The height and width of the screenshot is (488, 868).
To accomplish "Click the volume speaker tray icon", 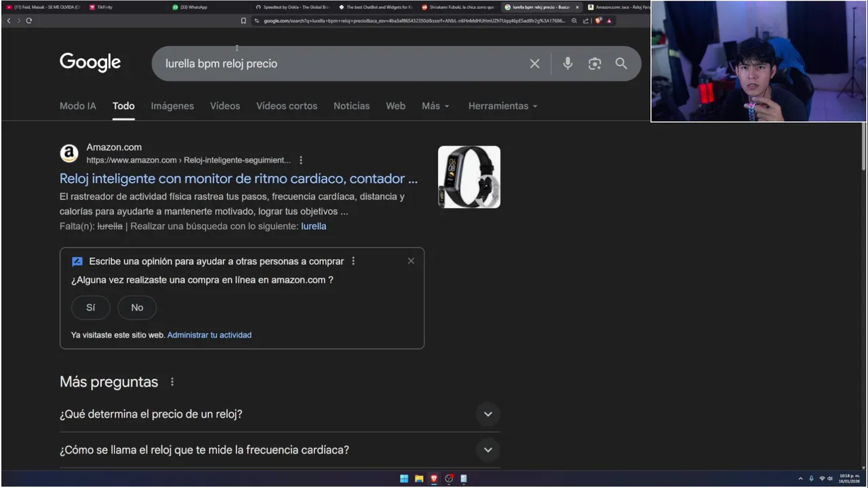I will point(830,479).
